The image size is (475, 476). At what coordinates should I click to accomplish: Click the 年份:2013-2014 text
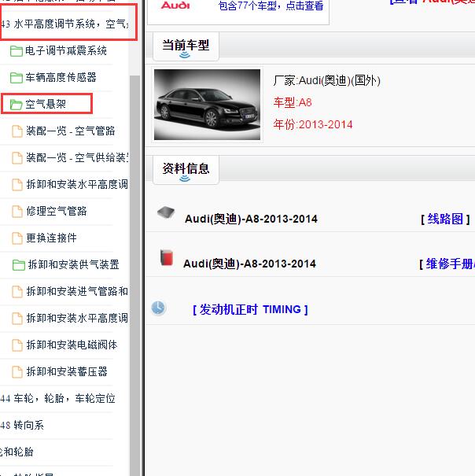(x=313, y=124)
